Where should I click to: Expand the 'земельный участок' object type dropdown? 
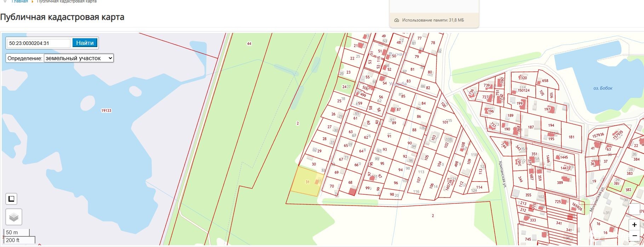(79, 58)
